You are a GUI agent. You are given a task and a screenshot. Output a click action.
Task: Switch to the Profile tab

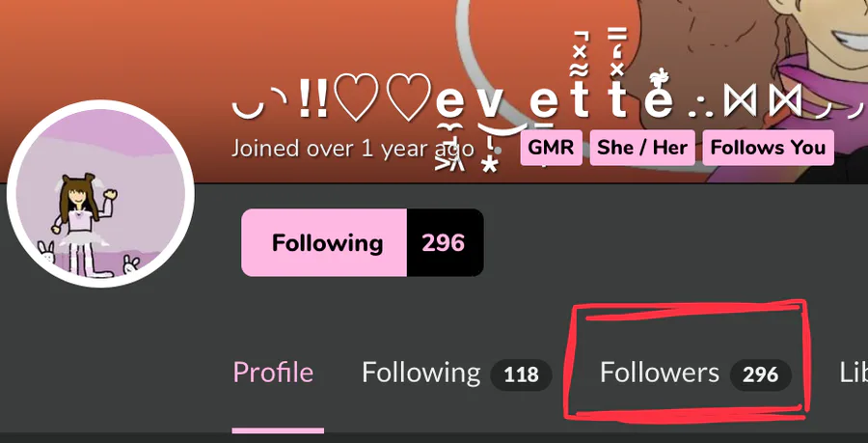coord(273,373)
